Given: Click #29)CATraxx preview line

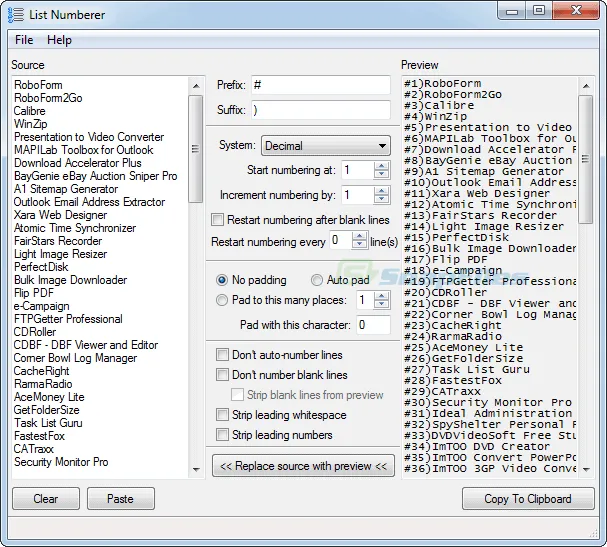Looking at the screenshot, I should 442,391.
